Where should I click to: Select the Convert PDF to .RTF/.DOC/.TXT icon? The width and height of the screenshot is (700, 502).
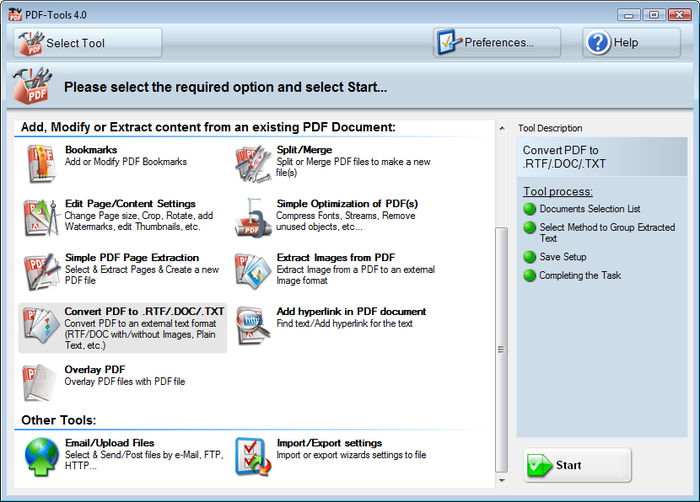click(x=42, y=326)
